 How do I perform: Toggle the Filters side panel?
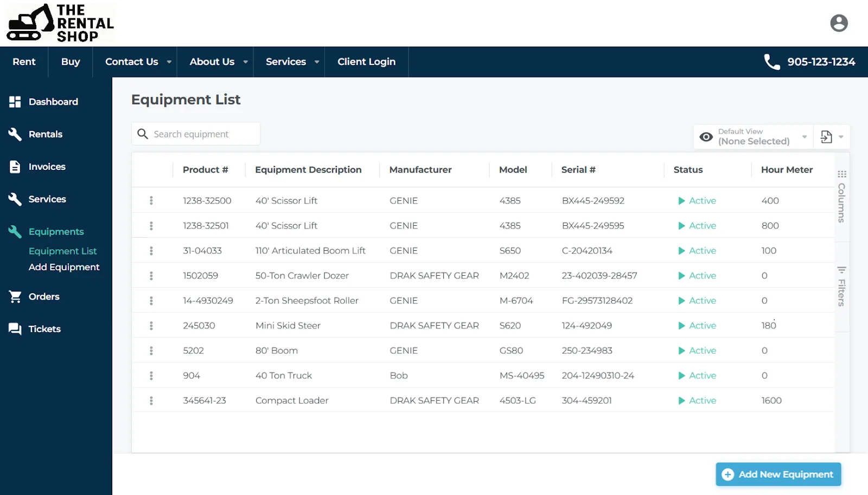pos(841,287)
